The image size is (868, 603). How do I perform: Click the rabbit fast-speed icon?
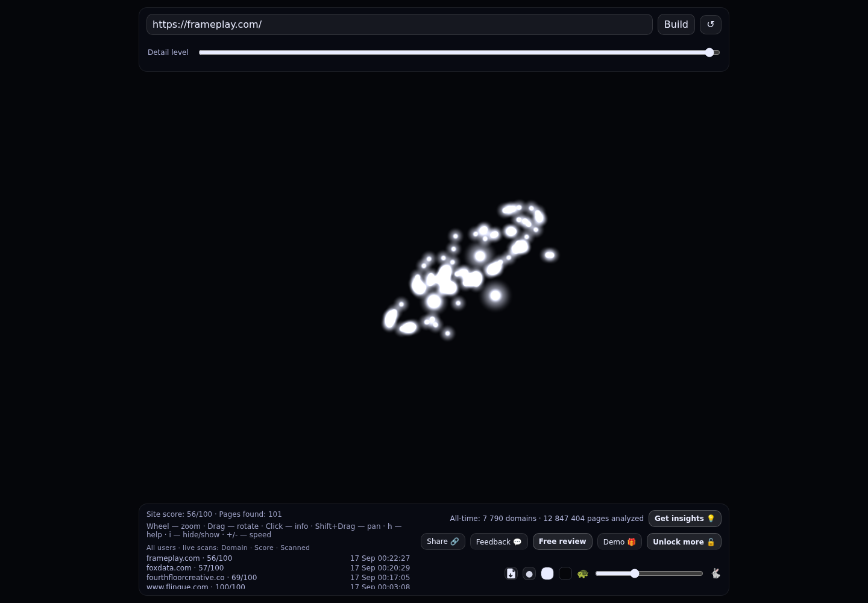pos(715,573)
